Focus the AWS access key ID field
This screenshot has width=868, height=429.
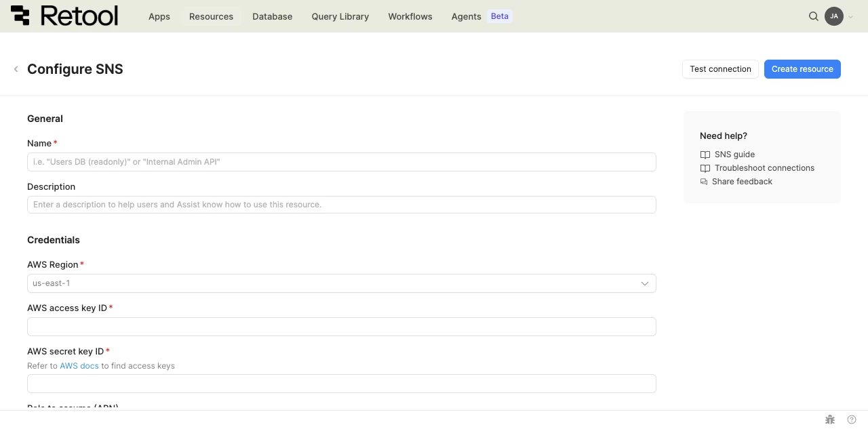342,327
